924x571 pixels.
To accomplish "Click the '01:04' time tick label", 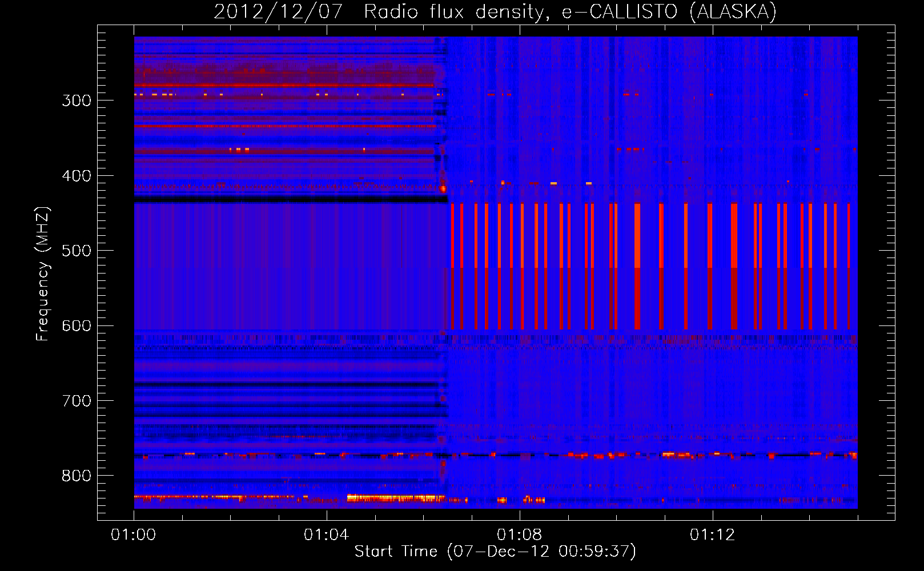I will pyautogui.click(x=326, y=535).
